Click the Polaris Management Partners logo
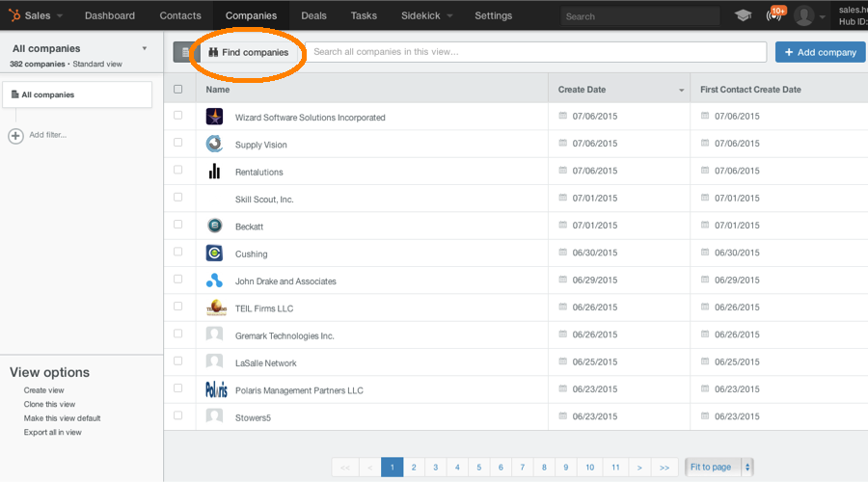 [216, 389]
